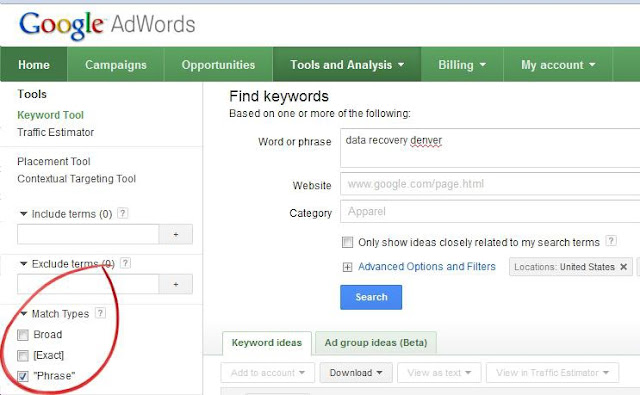Open the Keyword Tool link
Image resolution: width=640 pixels, height=395 pixels.
point(51,115)
